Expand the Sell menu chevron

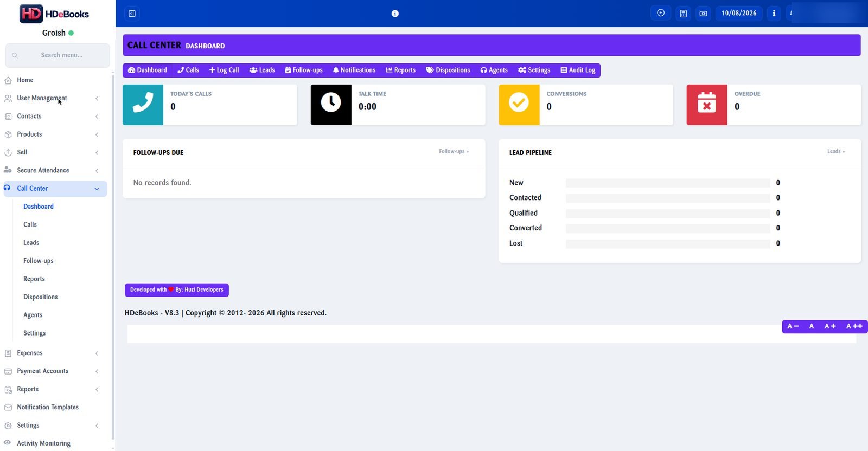[97, 153]
